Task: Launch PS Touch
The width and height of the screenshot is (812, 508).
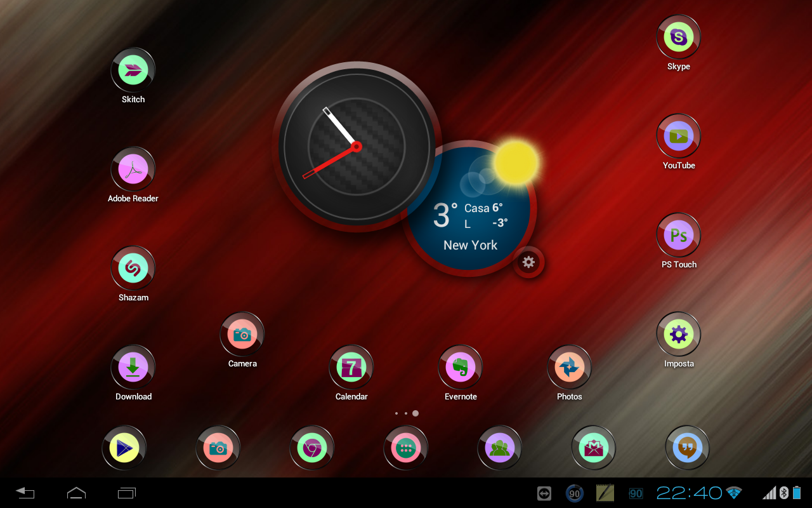Action: point(679,236)
